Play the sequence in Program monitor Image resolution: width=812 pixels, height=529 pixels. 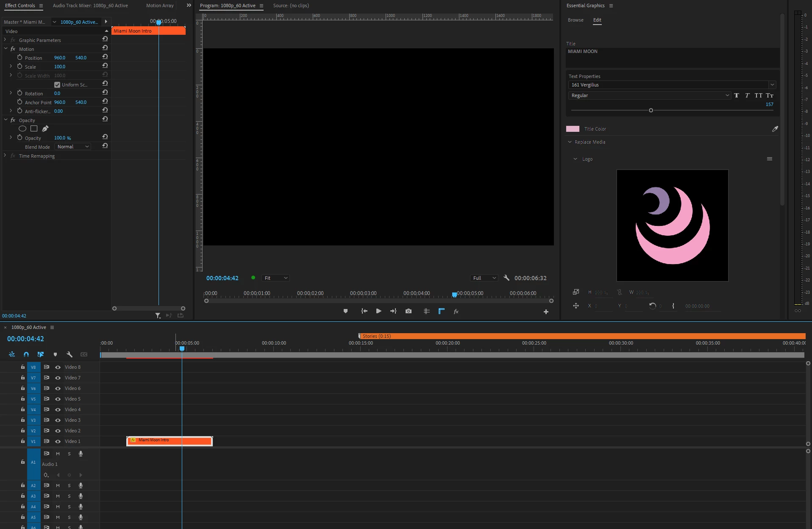[x=378, y=311]
